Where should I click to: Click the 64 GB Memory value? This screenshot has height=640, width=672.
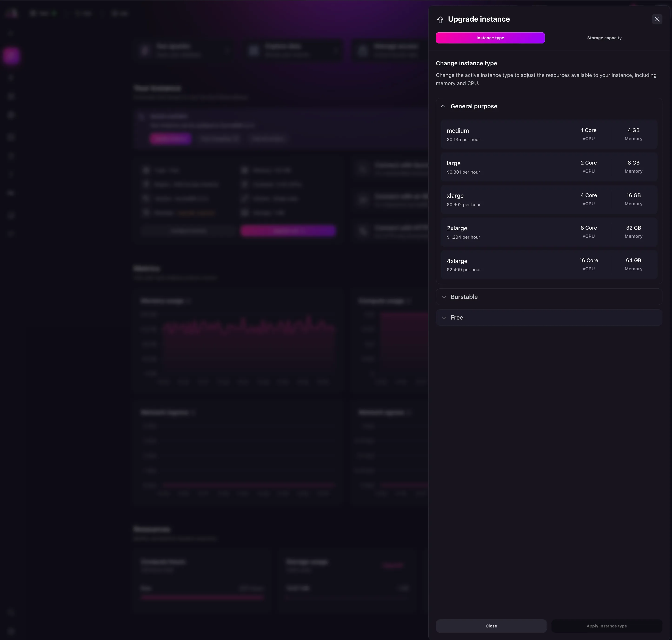[x=633, y=261]
